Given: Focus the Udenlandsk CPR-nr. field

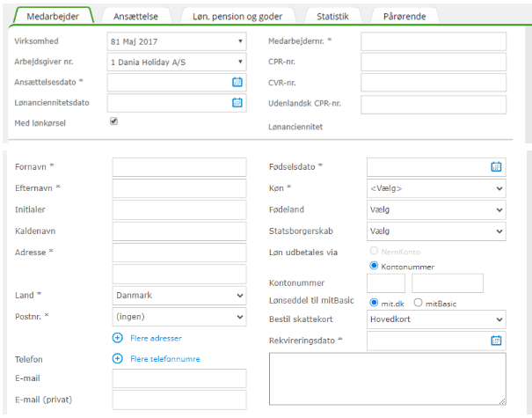Looking at the screenshot, I should click(434, 105).
